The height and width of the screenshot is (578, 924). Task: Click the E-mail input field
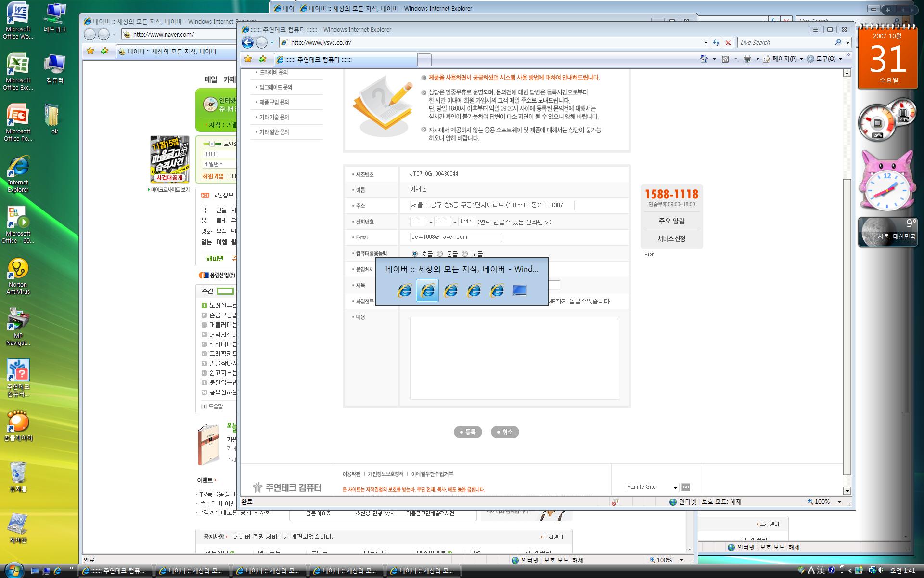point(456,237)
